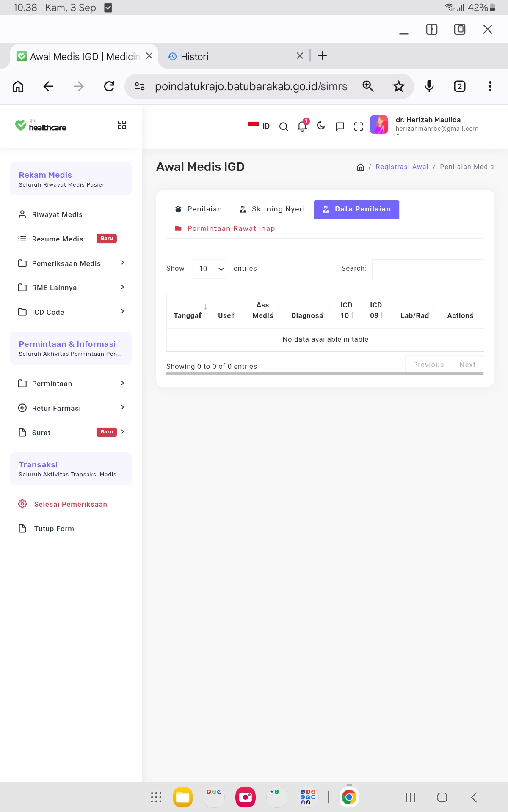The height and width of the screenshot is (812, 508).
Task: Toggle fullscreen mode icon
Action: 359,126
